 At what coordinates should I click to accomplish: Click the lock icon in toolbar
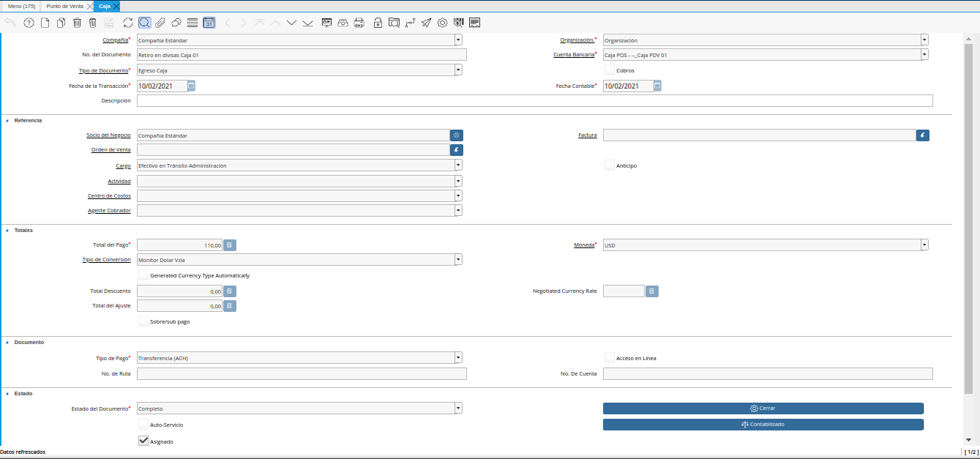378,23
